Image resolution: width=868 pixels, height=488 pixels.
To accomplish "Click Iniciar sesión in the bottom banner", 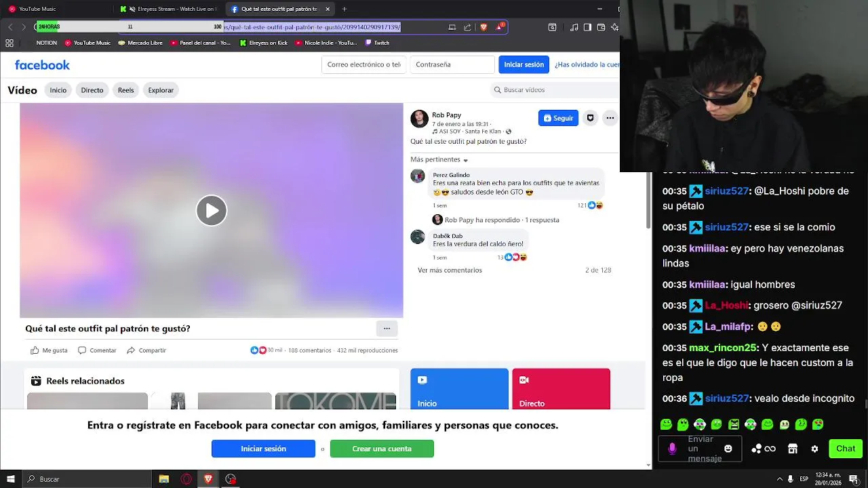I will (263, 449).
